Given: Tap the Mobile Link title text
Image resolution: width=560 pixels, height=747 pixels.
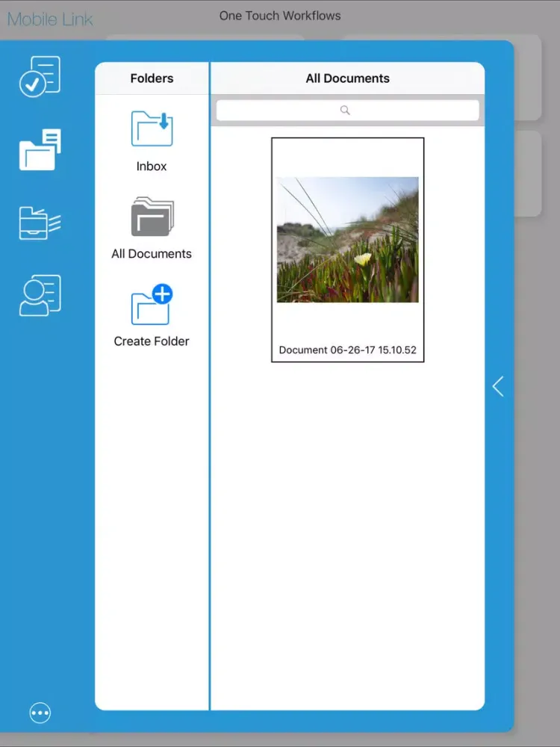Looking at the screenshot, I should point(50,19).
